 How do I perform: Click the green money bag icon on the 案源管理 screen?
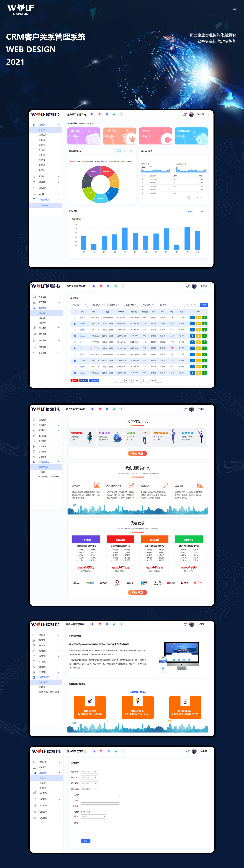[116, 286]
